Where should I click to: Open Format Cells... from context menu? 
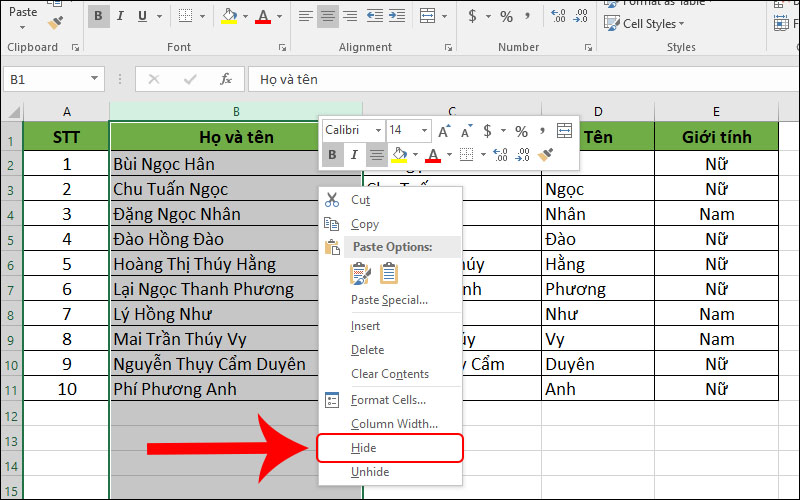(390, 400)
